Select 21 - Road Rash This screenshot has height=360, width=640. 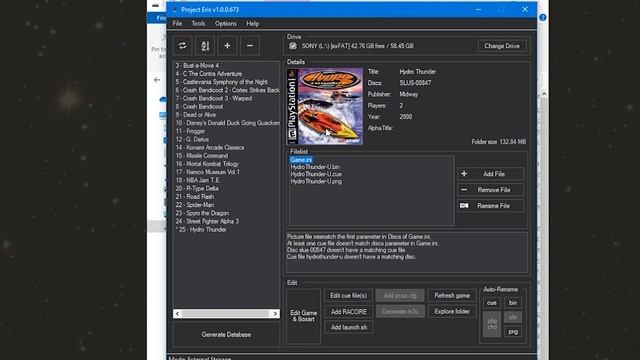[195, 196]
